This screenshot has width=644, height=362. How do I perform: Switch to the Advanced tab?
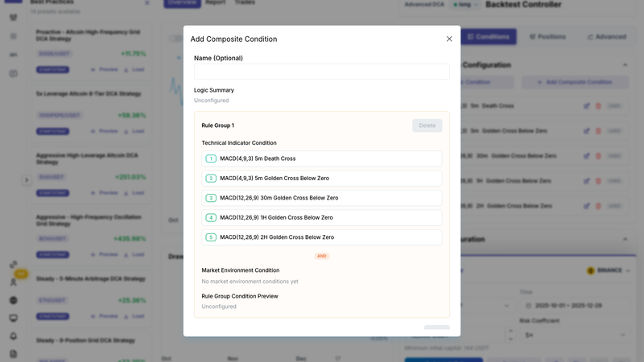pos(607,36)
